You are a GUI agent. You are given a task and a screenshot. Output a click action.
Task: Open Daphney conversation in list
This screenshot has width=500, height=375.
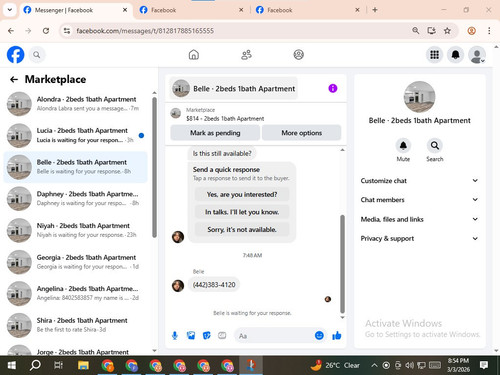76,199
